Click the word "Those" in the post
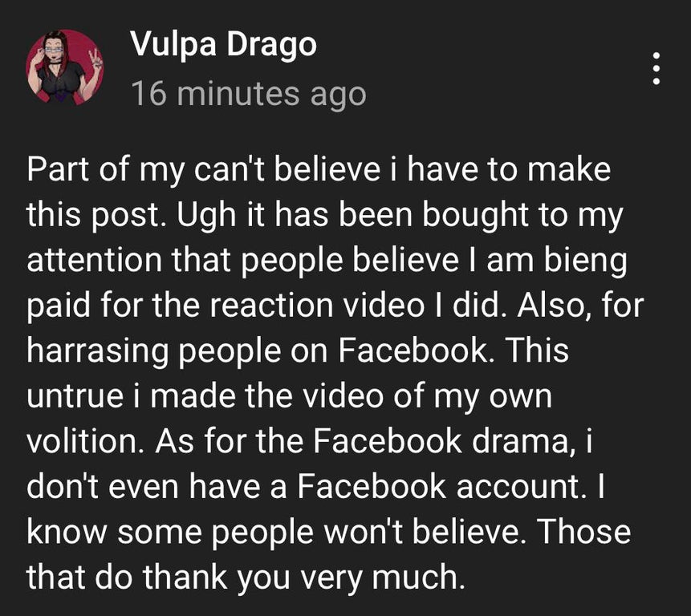This screenshot has height=616, width=691. [x=583, y=532]
